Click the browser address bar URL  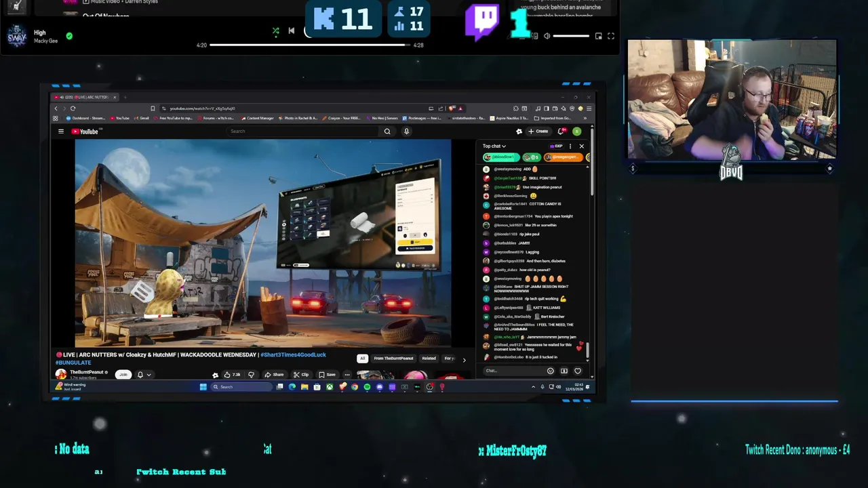coord(202,108)
